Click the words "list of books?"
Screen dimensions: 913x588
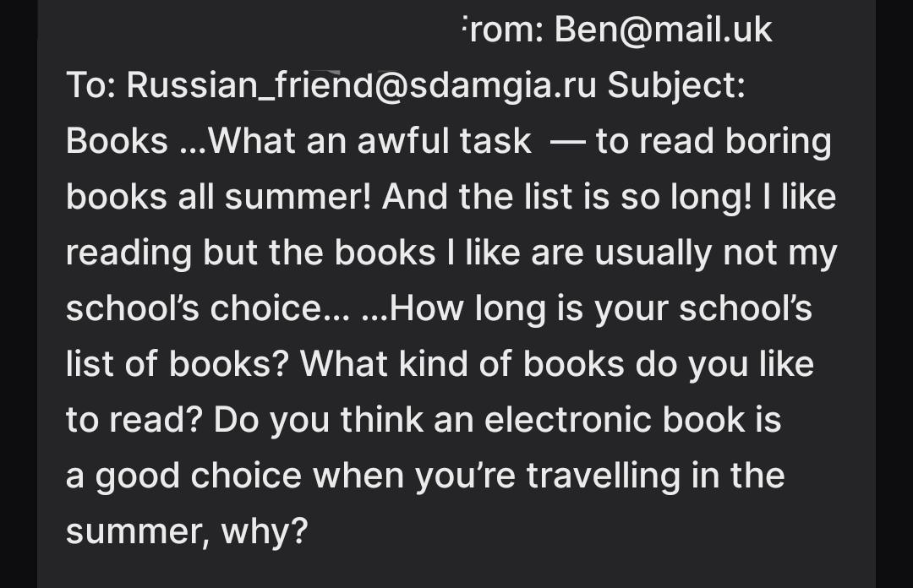pos(178,364)
